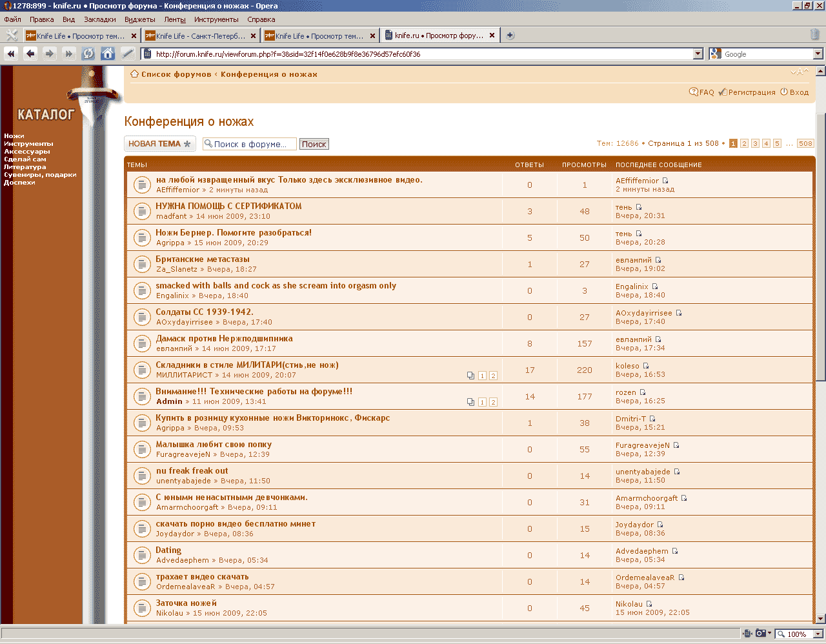Go to page 508 of the forum
Viewport: 826px width, 644px height.
[x=805, y=143]
